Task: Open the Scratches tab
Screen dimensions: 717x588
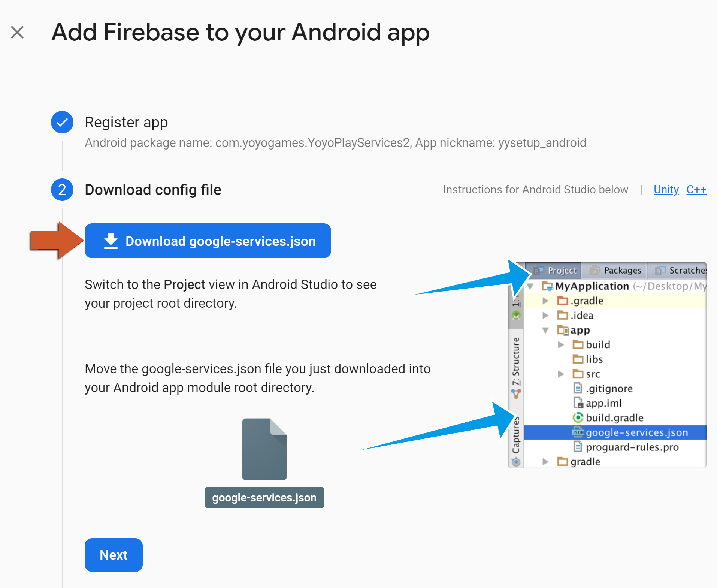Action: click(x=680, y=270)
